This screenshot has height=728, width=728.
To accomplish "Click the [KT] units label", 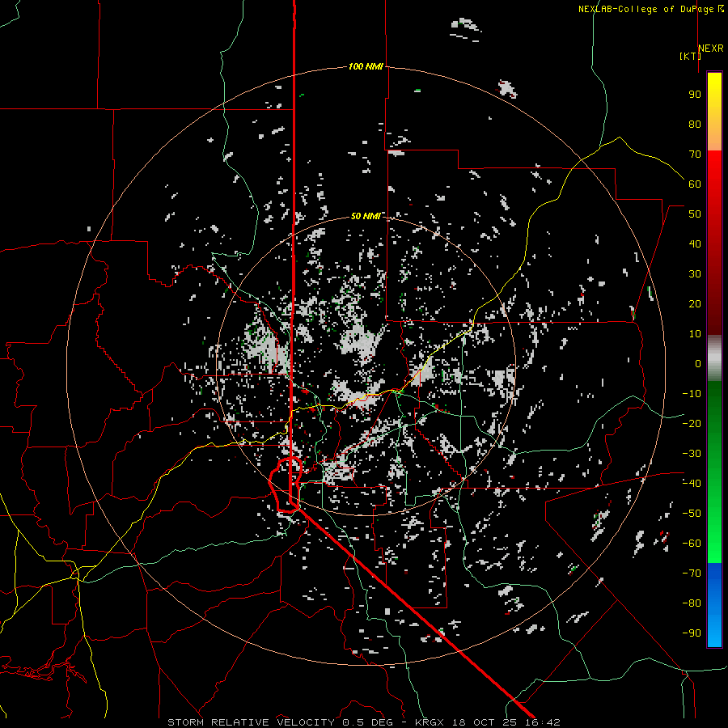I will tap(690, 56).
